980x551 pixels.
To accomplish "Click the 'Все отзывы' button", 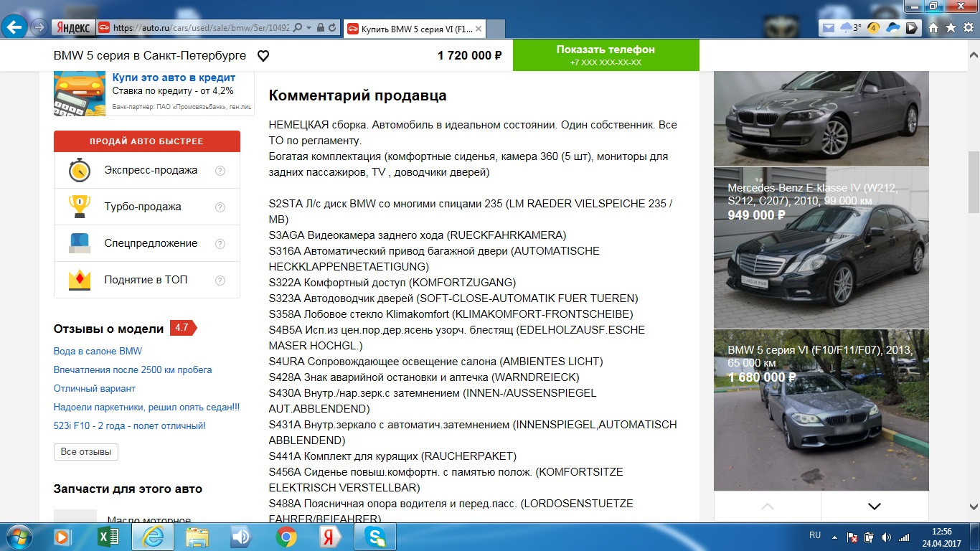I will pos(86,452).
